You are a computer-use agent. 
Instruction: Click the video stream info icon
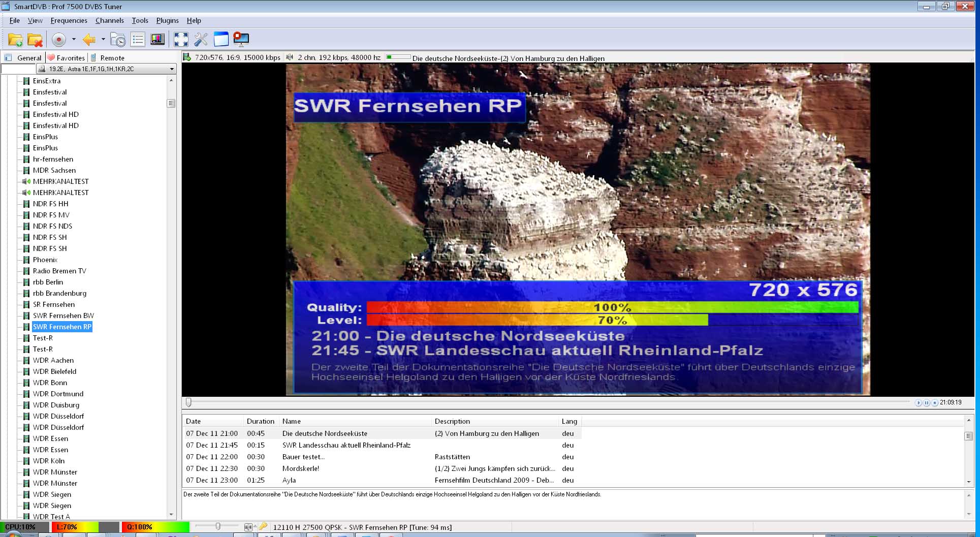tap(186, 57)
